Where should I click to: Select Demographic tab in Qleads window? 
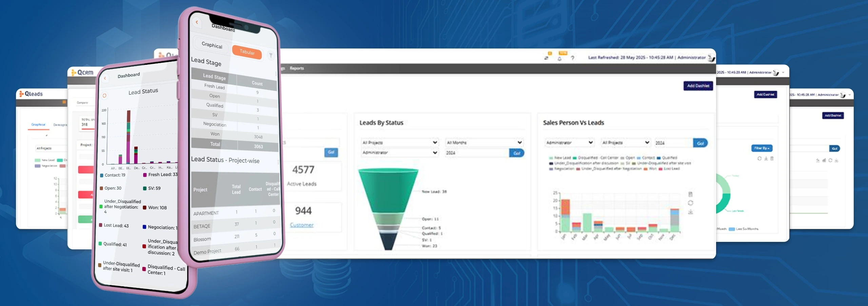pyautogui.click(x=60, y=125)
